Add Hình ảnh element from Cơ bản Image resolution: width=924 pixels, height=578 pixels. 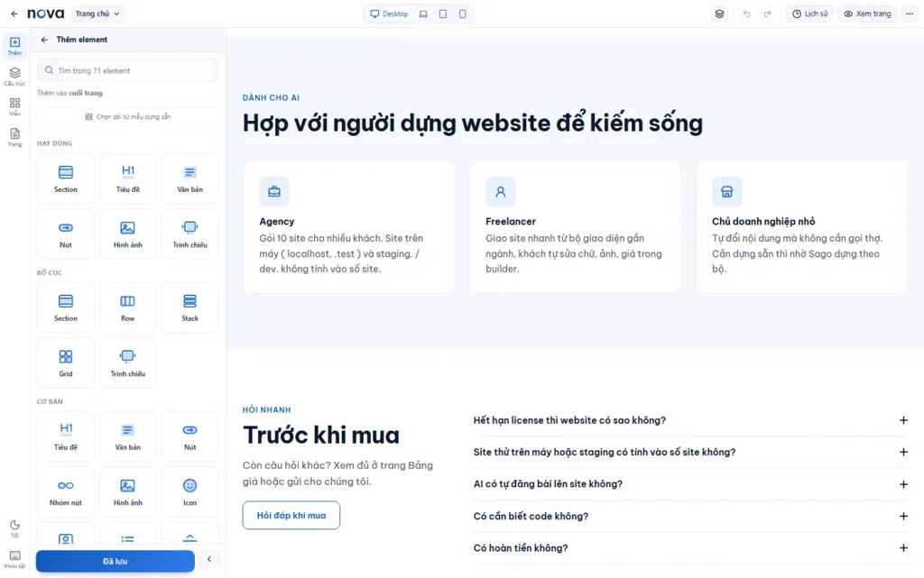128,492
